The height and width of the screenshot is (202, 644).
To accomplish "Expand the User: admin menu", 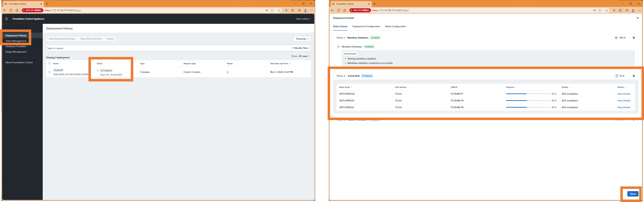I will click(303, 19).
